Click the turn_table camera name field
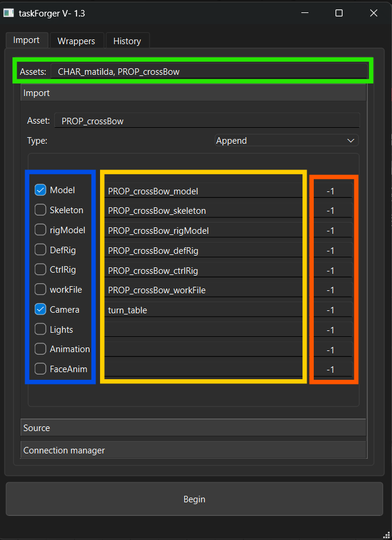 [203, 310]
